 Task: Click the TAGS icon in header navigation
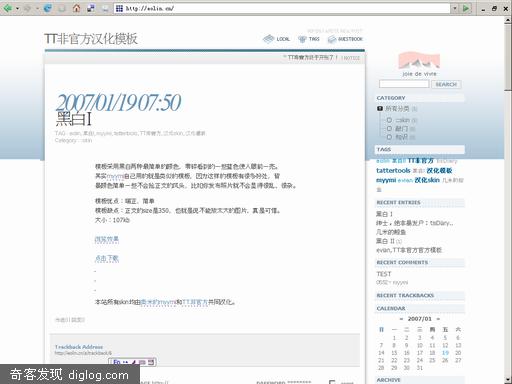pyautogui.click(x=302, y=39)
